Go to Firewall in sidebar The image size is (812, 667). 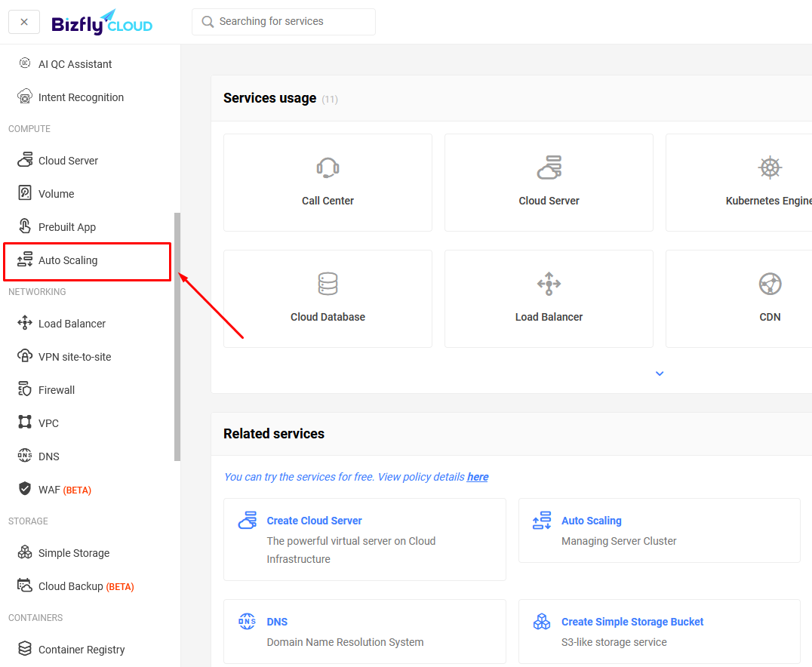(x=57, y=390)
